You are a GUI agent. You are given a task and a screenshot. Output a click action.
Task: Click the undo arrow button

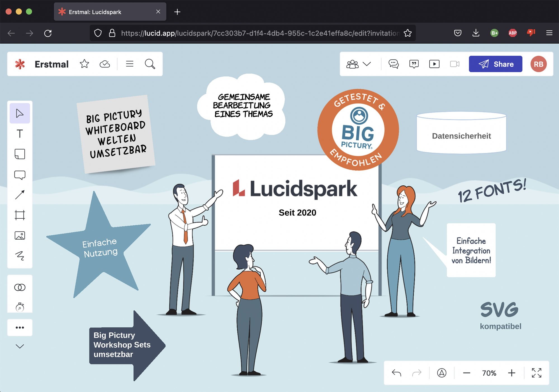click(396, 373)
